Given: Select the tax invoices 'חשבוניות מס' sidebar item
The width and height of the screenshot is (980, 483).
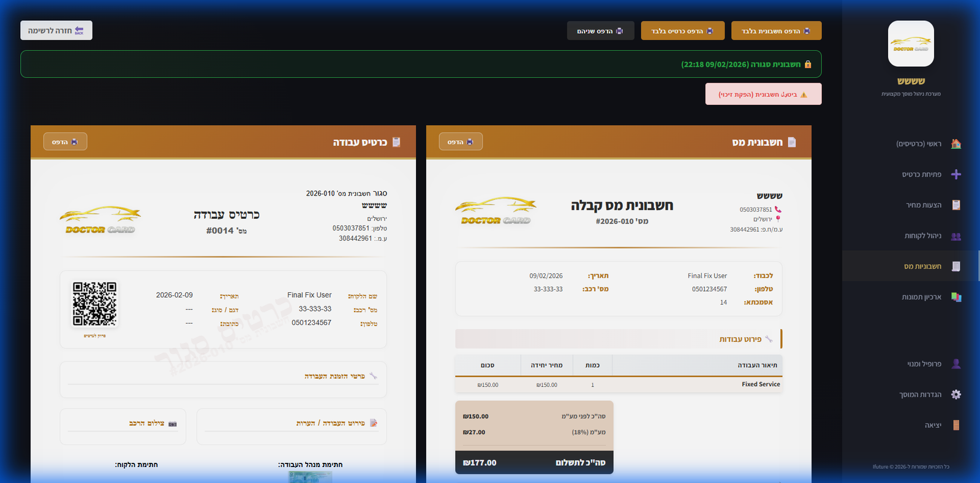Looking at the screenshot, I should [911, 266].
